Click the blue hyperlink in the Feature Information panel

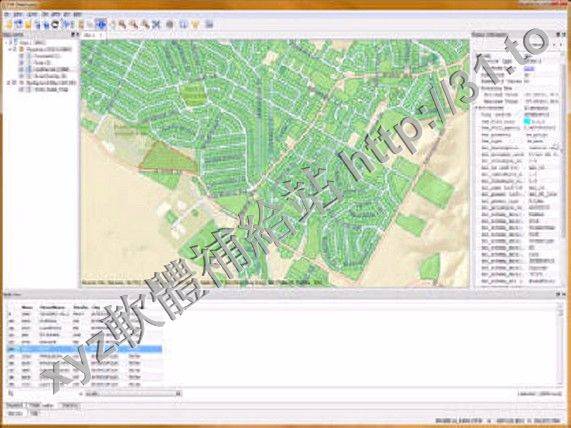(x=529, y=68)
